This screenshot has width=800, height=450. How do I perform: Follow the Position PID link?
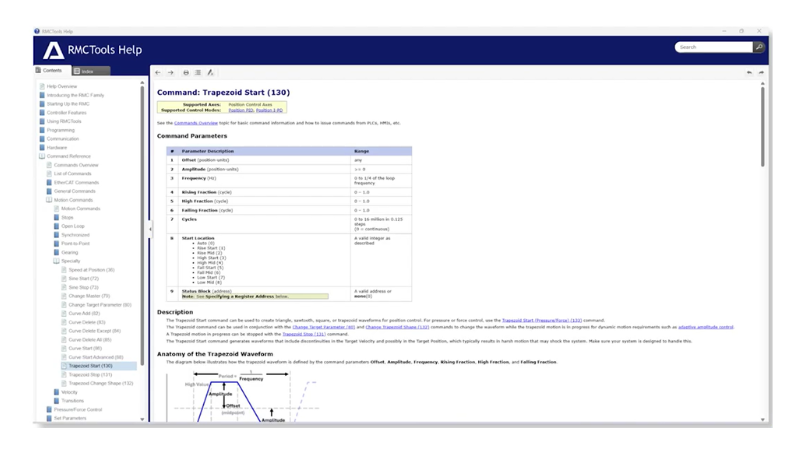coord(241,110)
